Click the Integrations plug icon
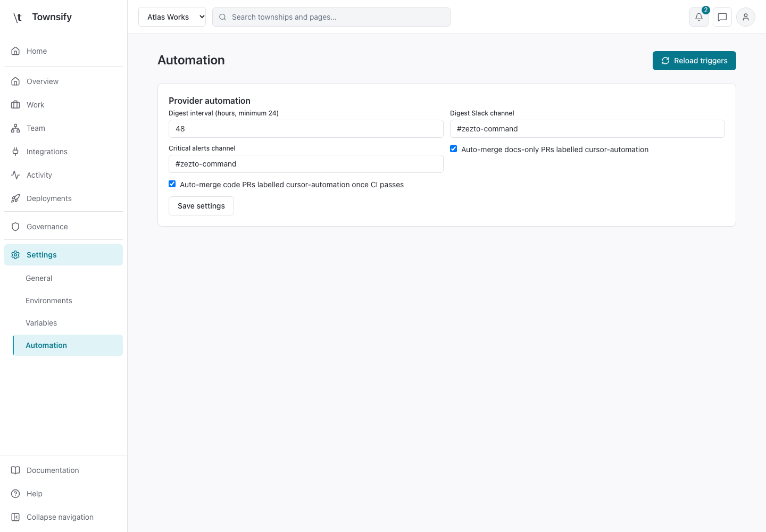 click(15, 152)
